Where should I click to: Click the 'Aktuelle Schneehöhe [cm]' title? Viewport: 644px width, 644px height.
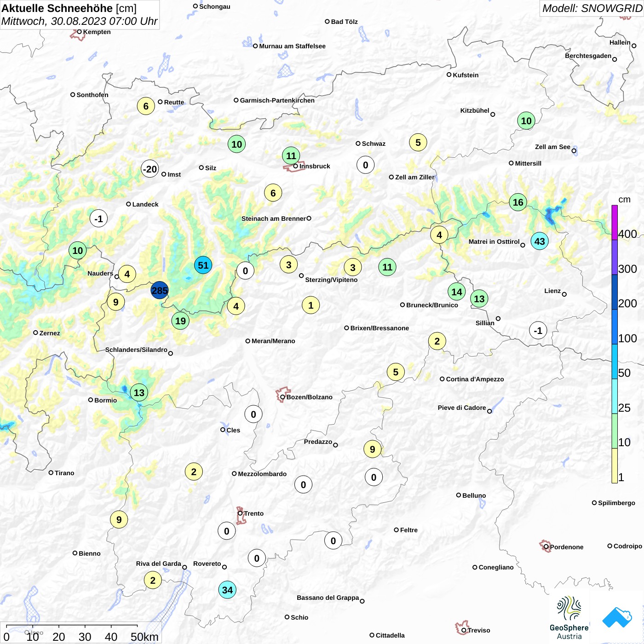pyautogui.click(x=69, y=8)
